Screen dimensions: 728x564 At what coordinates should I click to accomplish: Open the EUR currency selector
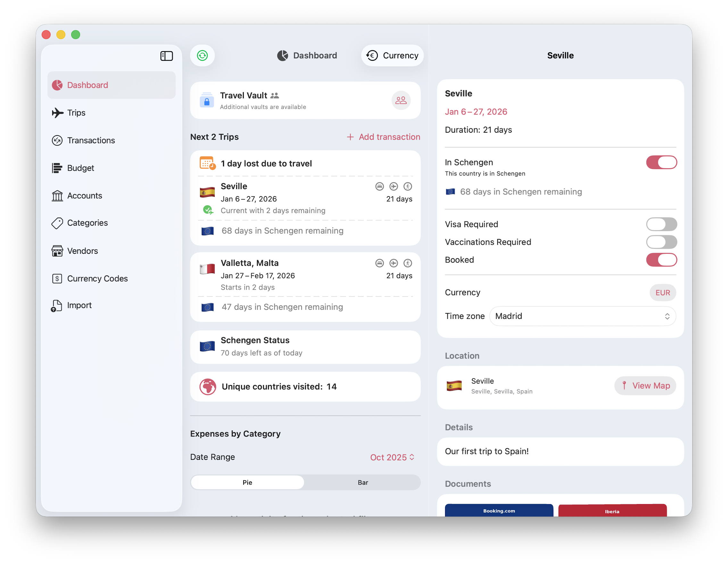[662, 292]
